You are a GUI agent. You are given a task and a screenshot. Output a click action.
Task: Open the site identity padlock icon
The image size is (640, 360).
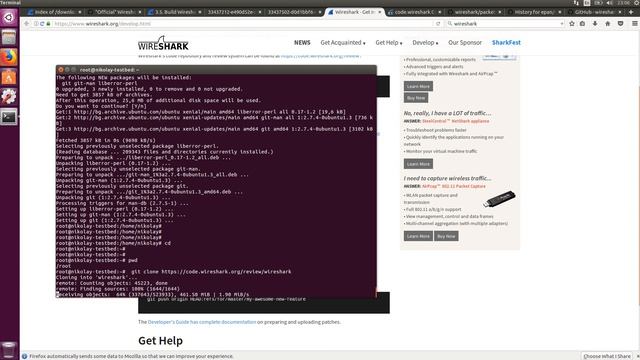[x=48, y=24]
